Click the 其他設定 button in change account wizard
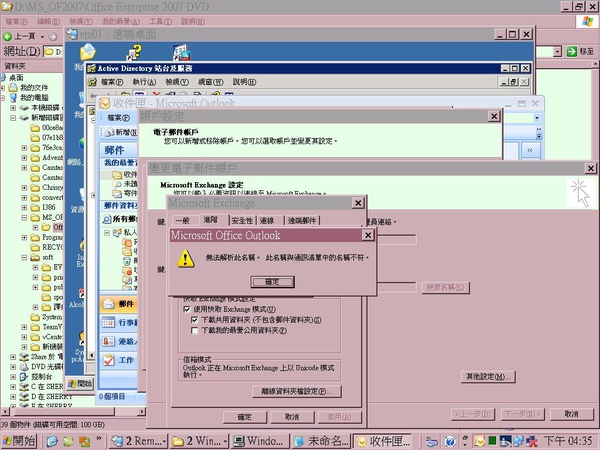The height and width of the screenshot is (450, 600). tap(488, 377)
